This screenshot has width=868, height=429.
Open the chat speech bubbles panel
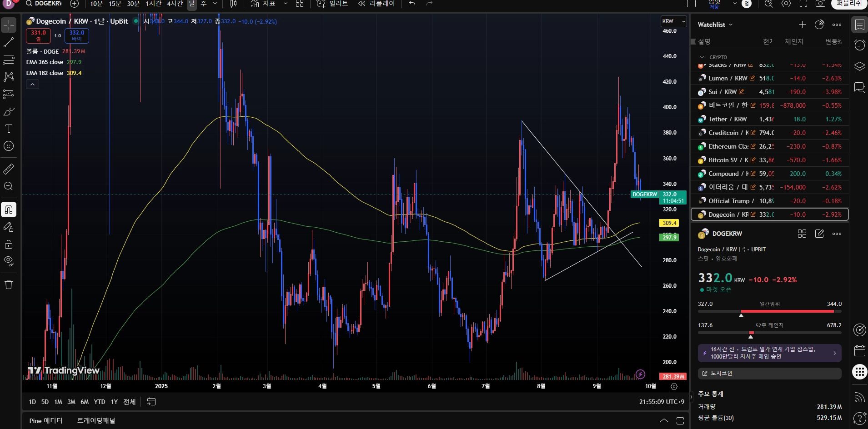coord(859,87)
